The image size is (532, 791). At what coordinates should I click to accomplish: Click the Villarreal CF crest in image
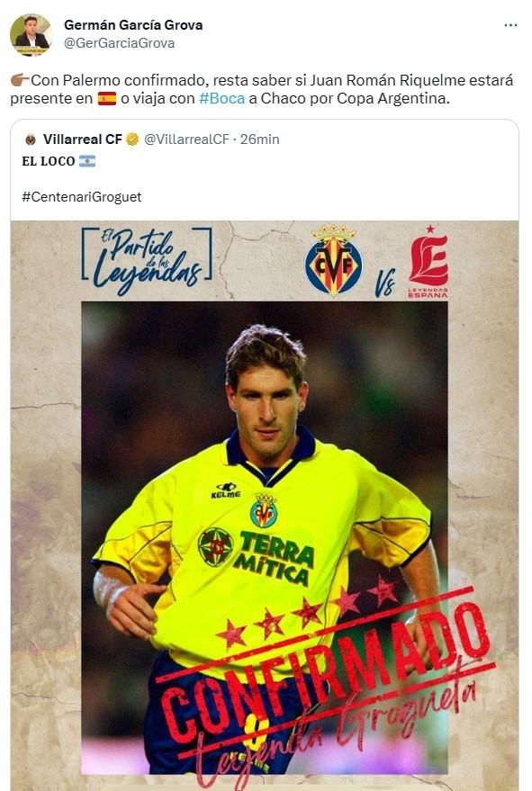[x=333, y=260]
